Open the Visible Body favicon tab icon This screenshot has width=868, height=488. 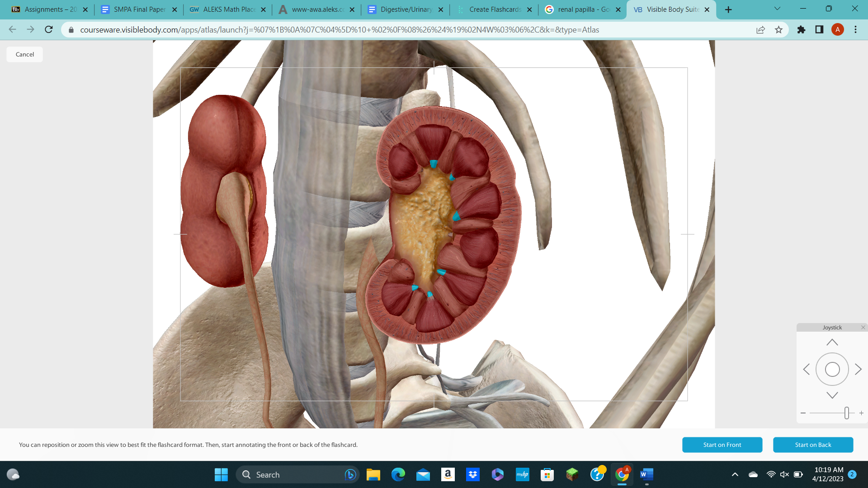[639, 9]
